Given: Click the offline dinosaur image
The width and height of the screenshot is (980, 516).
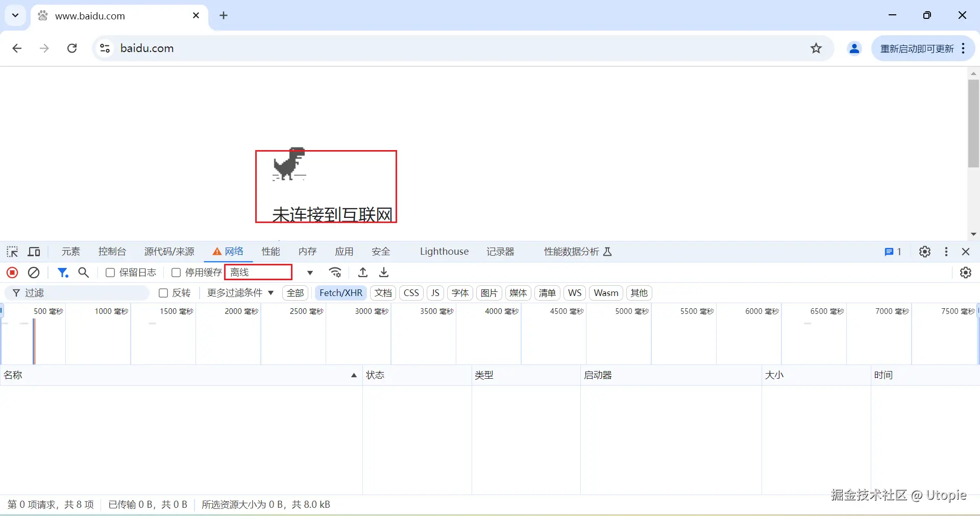Looking at the screenshot, I should tap(289, 164).
